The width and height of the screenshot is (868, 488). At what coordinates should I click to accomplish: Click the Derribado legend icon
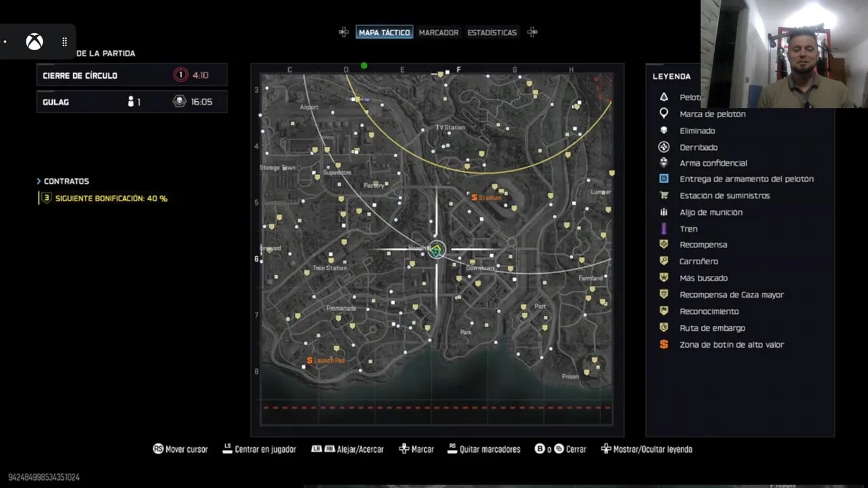point(664,147)
